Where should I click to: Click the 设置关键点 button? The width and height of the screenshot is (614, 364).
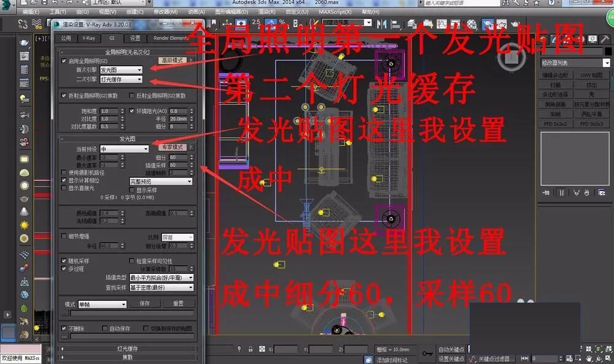click(x=451, y=358)
